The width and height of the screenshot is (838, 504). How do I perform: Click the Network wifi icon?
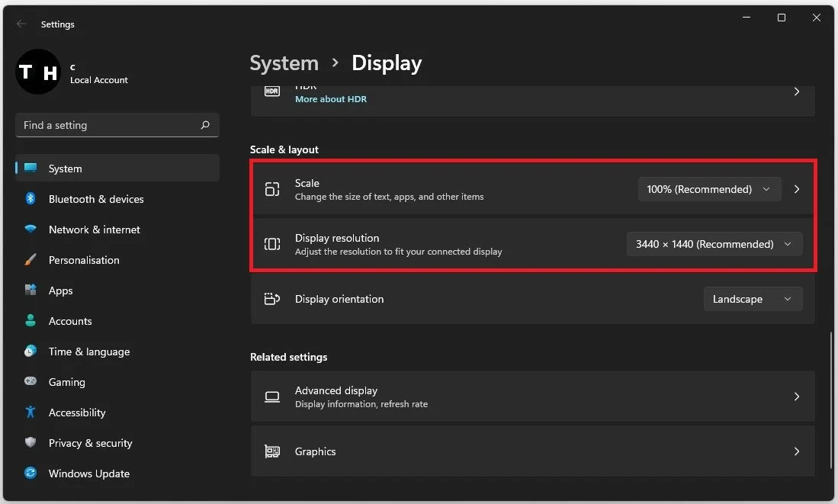[x=31, y=230]
